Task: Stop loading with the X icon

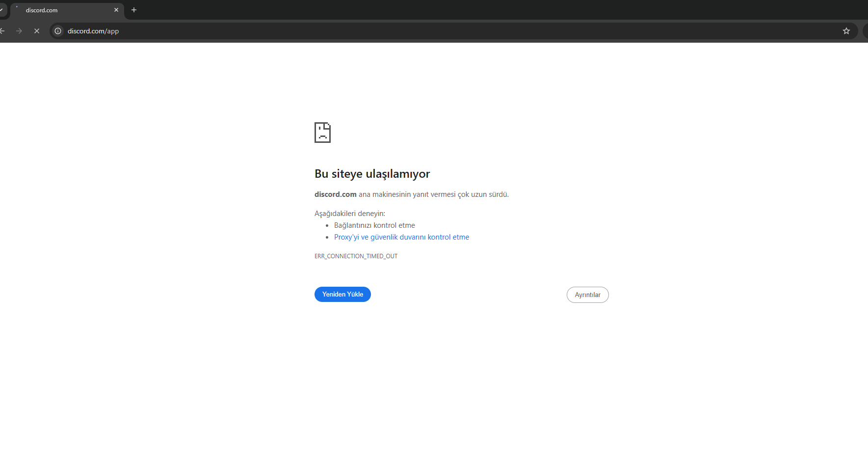Action: (37, 31)
